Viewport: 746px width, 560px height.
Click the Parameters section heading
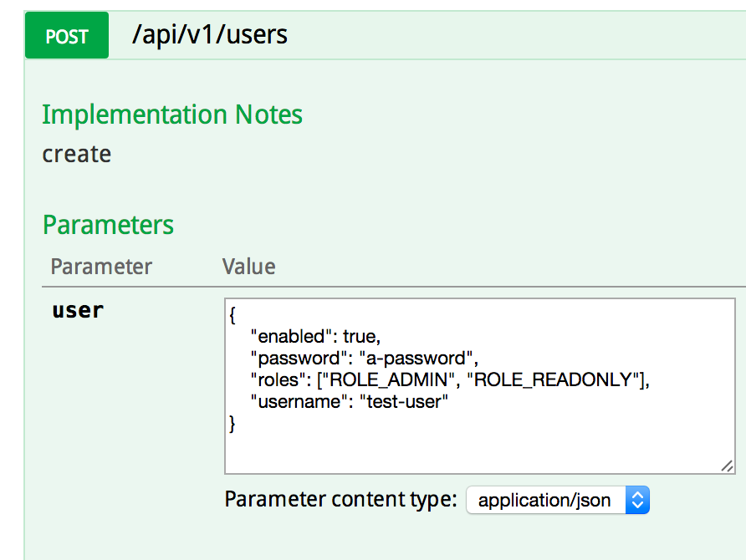108,225
